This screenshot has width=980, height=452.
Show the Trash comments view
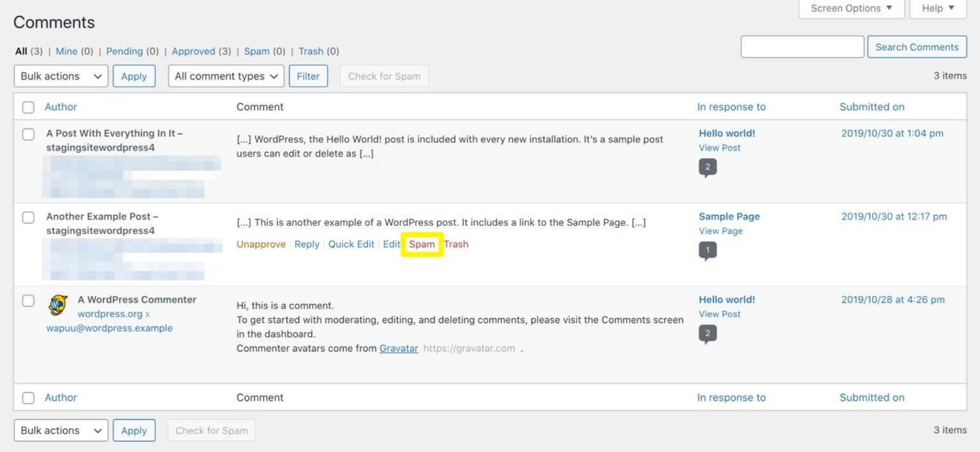[x=311, y=51]
